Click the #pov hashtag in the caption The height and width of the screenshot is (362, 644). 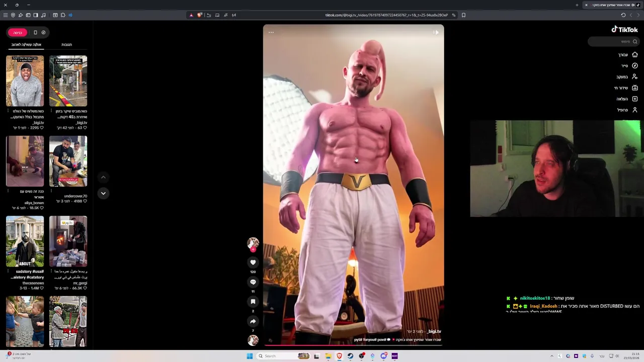(382, 340)
